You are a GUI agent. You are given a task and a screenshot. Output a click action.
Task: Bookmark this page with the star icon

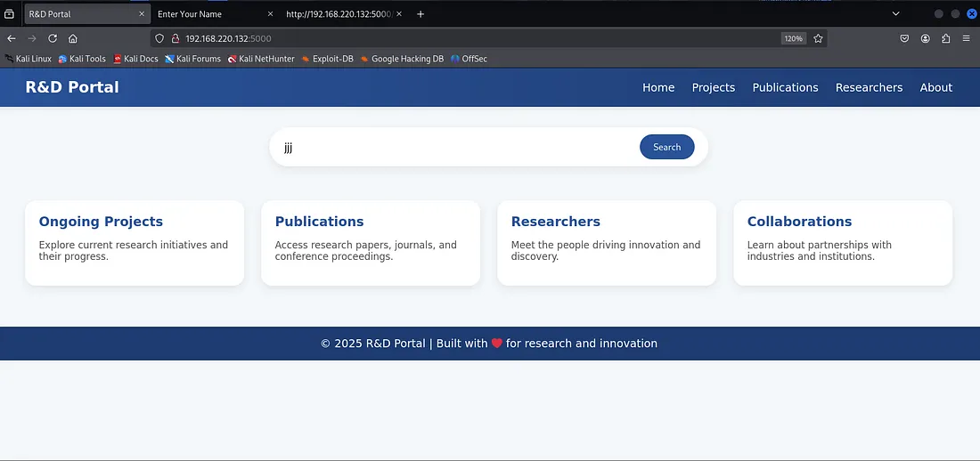(x=818, y=38)
